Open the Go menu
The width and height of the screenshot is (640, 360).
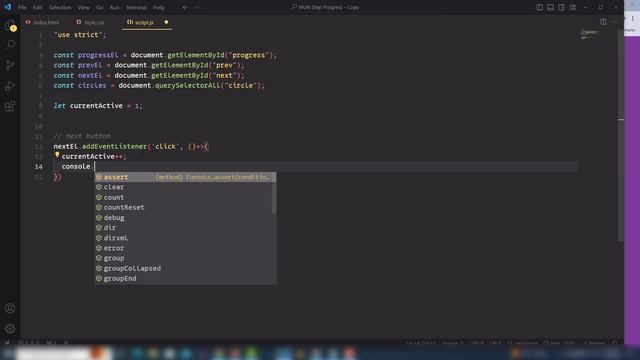click(x=100, y=7)
